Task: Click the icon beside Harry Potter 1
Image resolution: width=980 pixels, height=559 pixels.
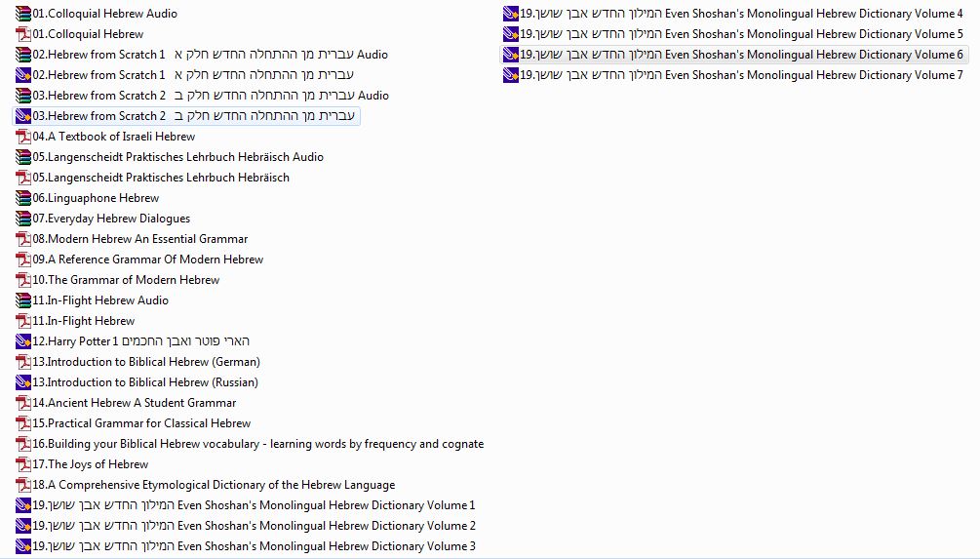Action: coord(23,341)
